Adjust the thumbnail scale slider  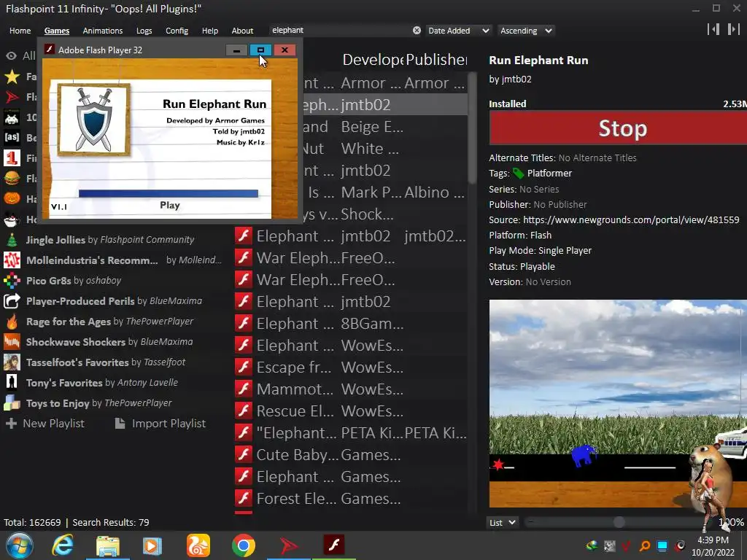click(x=619, y=522)
